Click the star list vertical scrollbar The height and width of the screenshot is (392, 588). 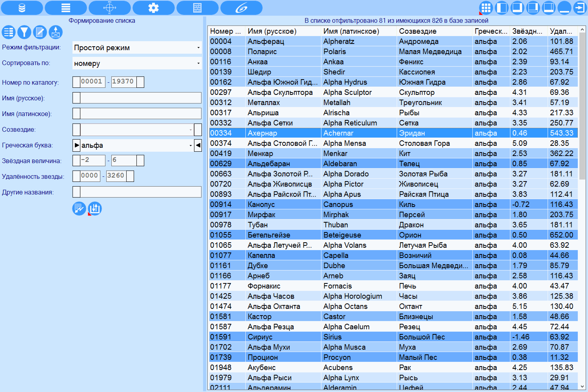pos(582,208)
